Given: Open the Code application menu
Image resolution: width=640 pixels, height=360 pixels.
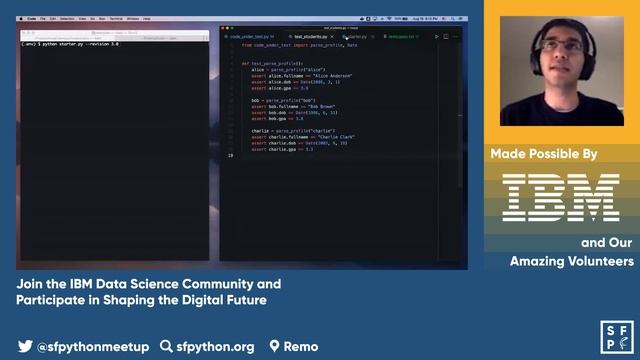Looking at the screenshot, I should point(31,19).
